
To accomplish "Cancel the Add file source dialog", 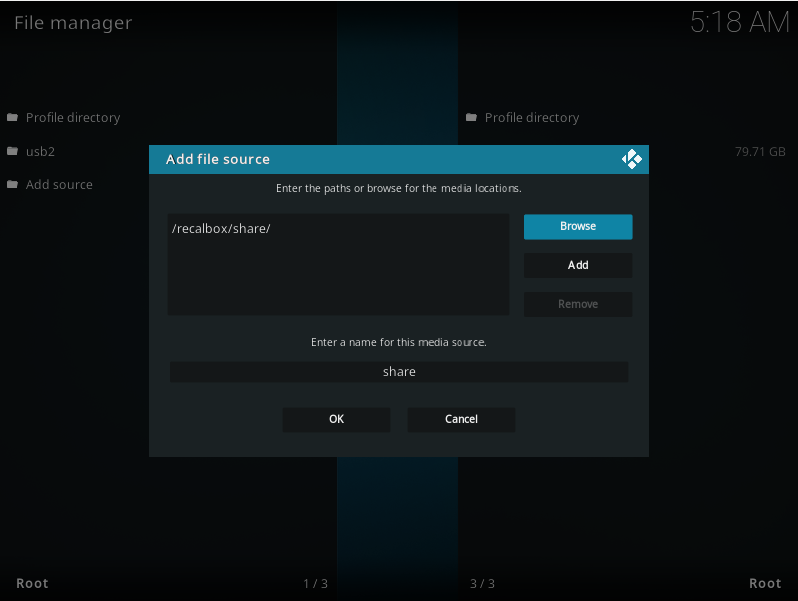I will (x=461, y=419).
